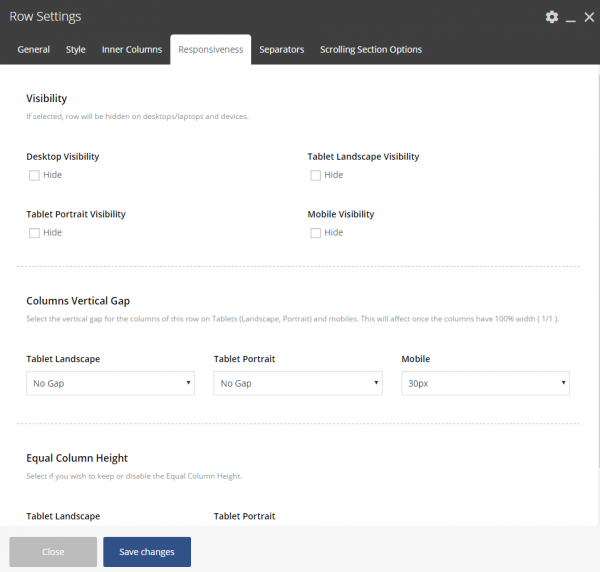Click the Row Settings title text
600x572 pixels.
coord(45,17)
